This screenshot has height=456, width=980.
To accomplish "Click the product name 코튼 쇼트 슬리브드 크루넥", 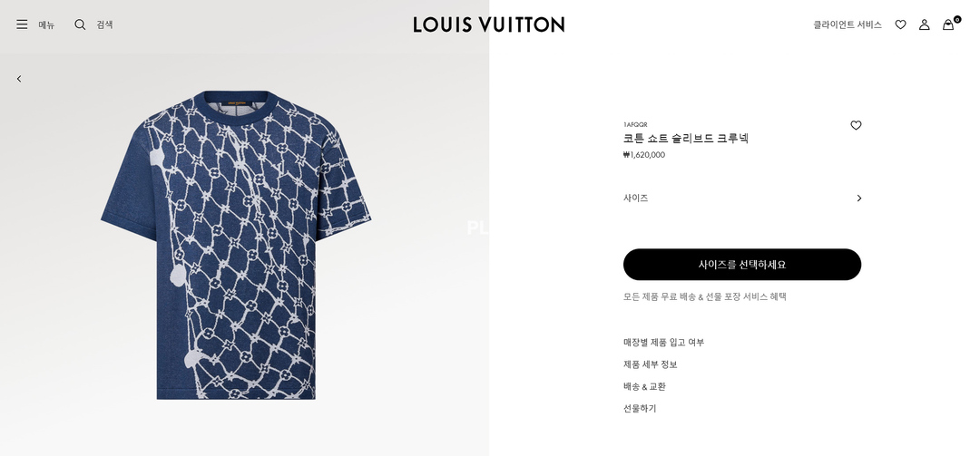I will (686, 139).
